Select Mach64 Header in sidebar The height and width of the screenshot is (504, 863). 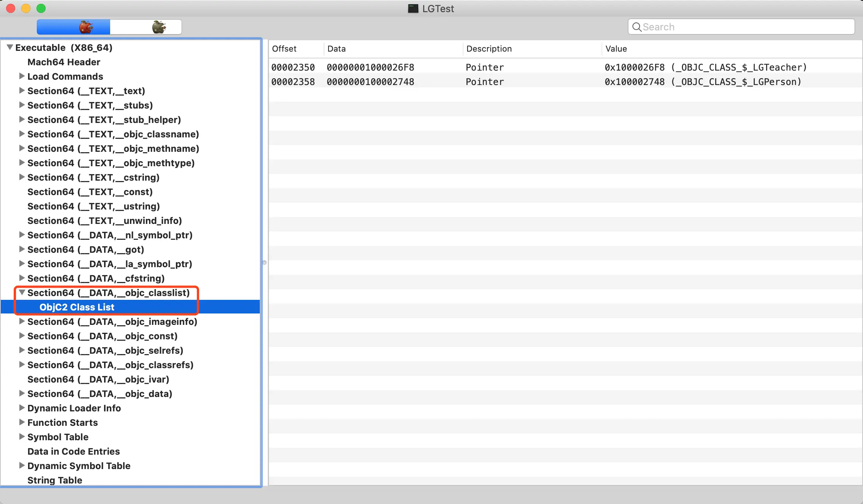[64, 62]
